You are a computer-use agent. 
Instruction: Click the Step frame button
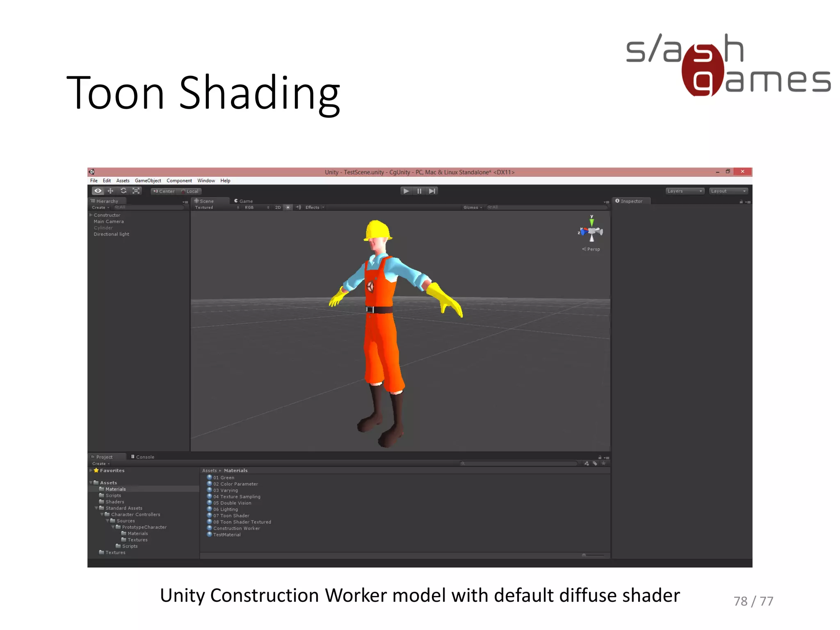432,191
